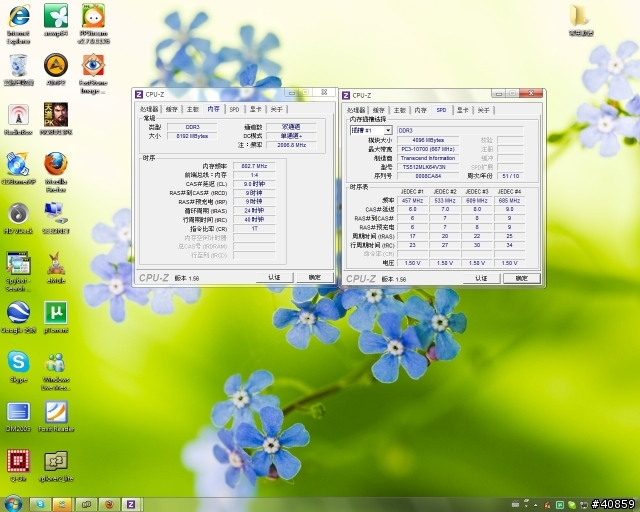Click 确定 button in left CPU-Z window
Viewport: 640px width, 512px height.
[314, 277]
